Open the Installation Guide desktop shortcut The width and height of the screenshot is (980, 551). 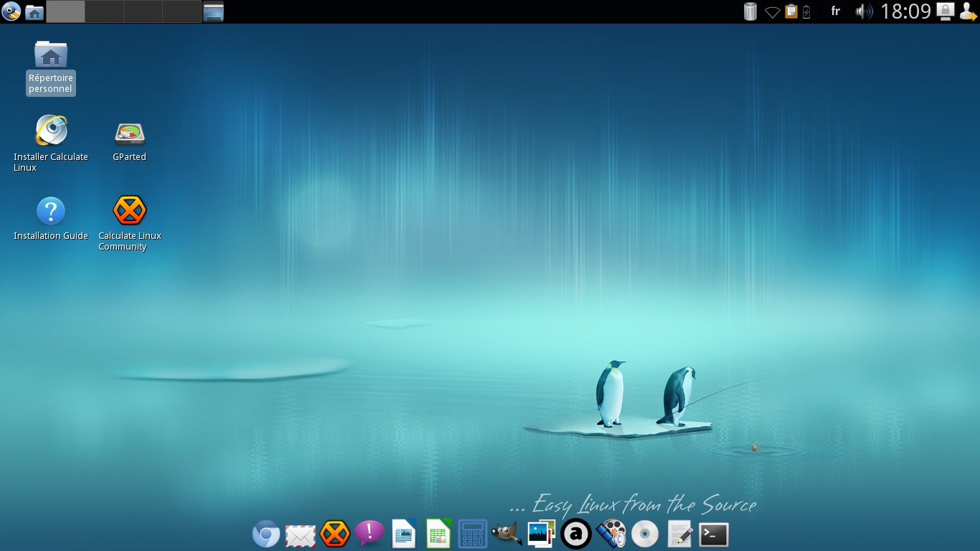[x=51, y=219]
